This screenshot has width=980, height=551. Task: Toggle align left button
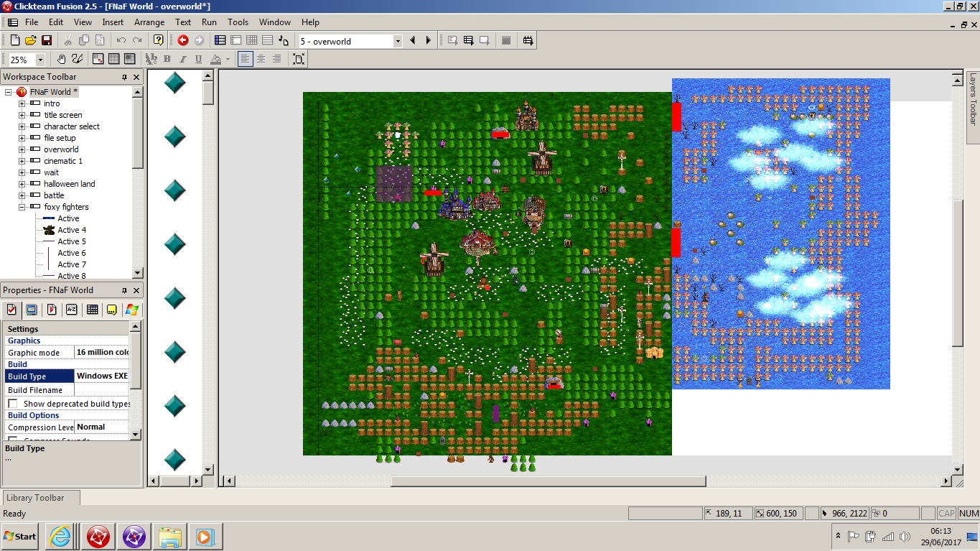point(246,59)
